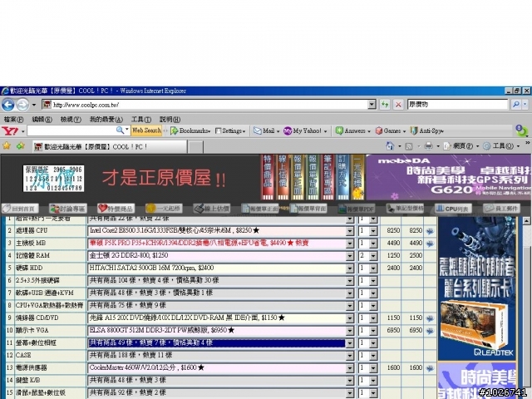532x399 pixels.
Task: Open the 工具(T) menu
Action: click(x=141, y=120)
